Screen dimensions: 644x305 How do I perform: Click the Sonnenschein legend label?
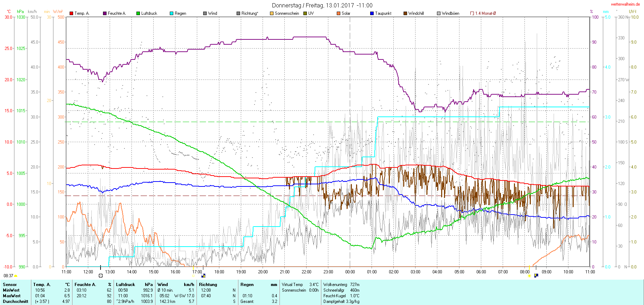[287, 13]
